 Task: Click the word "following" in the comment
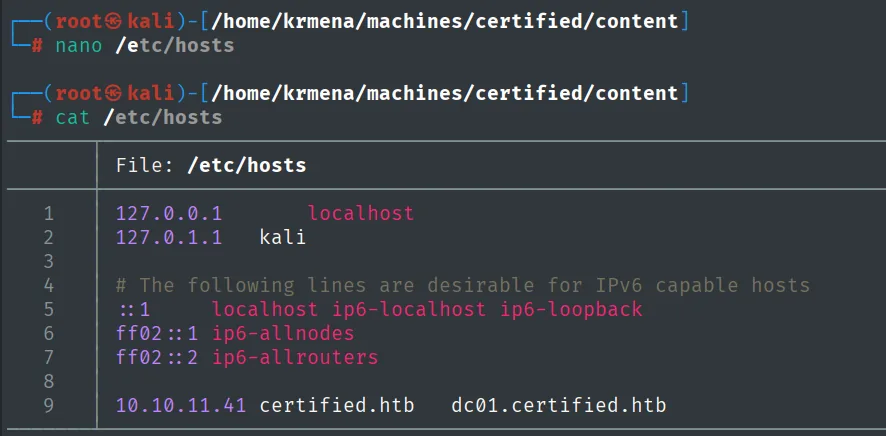point(241,285)
